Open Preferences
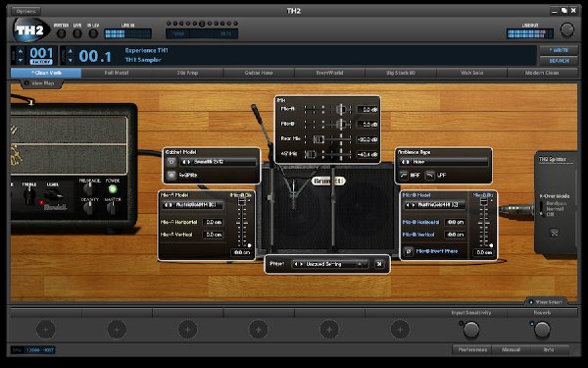Image resolution: width=588 pixels, height=368 pixels. point(472,349)
